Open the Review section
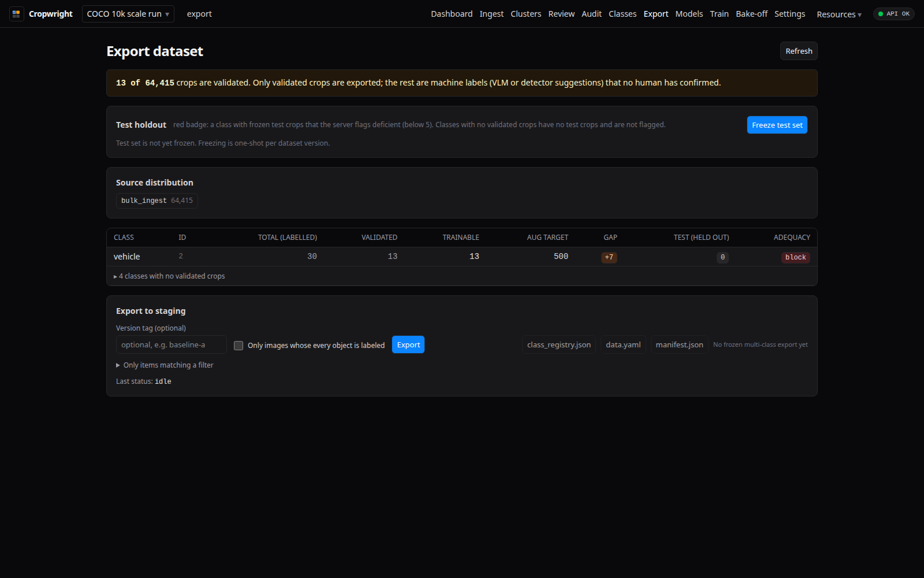Viewport: 924px width, 578px height. (561, 14)
